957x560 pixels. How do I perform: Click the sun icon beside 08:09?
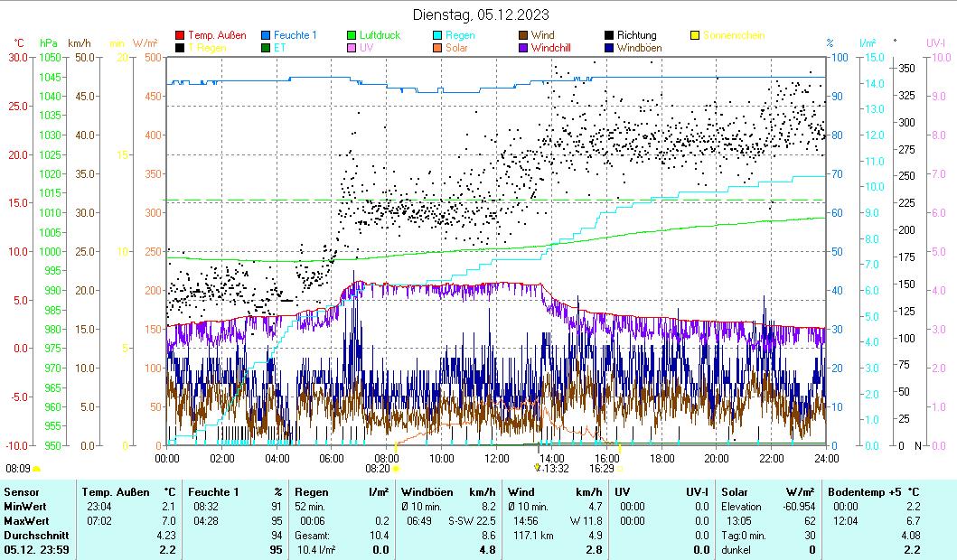pos(37,470)
